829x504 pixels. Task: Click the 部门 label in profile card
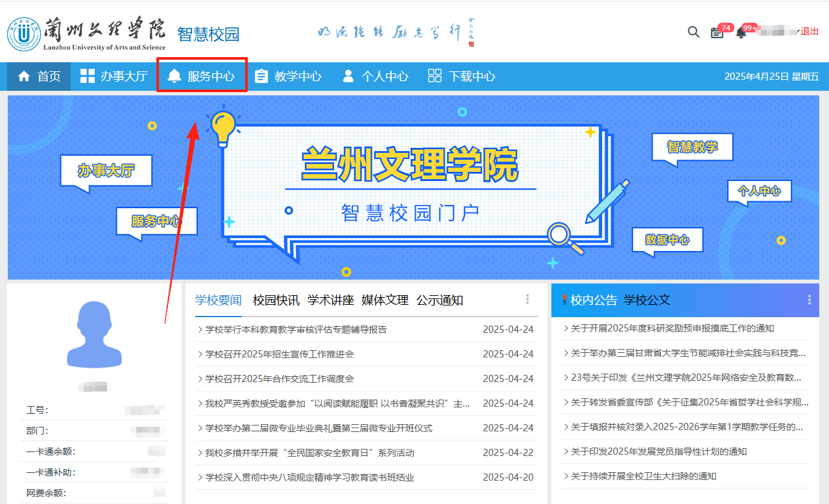pyautogui.click(x=37, y=431)
